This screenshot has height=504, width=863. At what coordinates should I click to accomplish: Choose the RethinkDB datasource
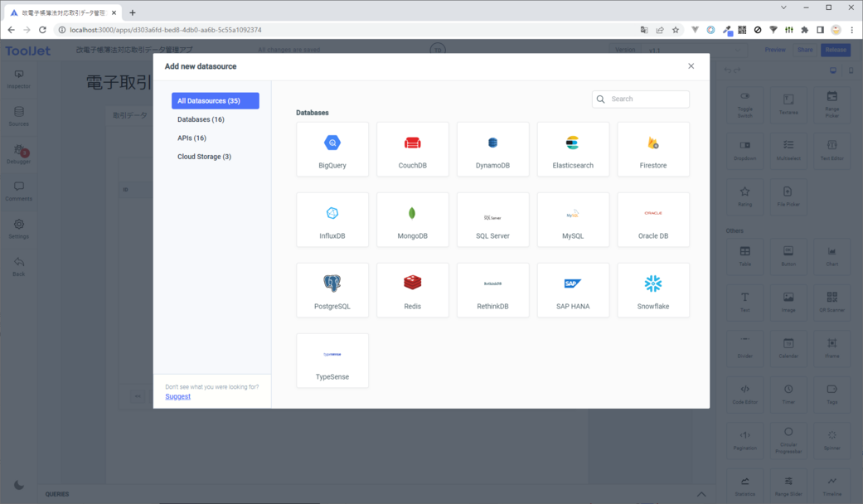[492, 290]
